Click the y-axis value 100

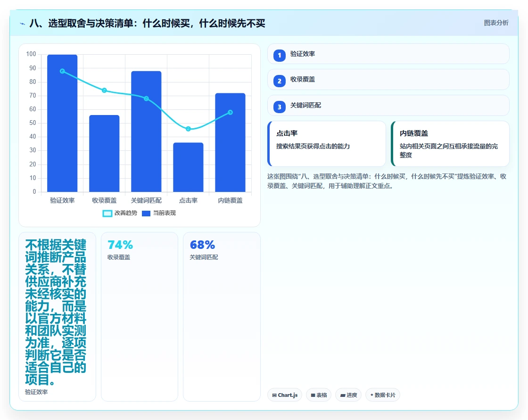click(31, 54)
